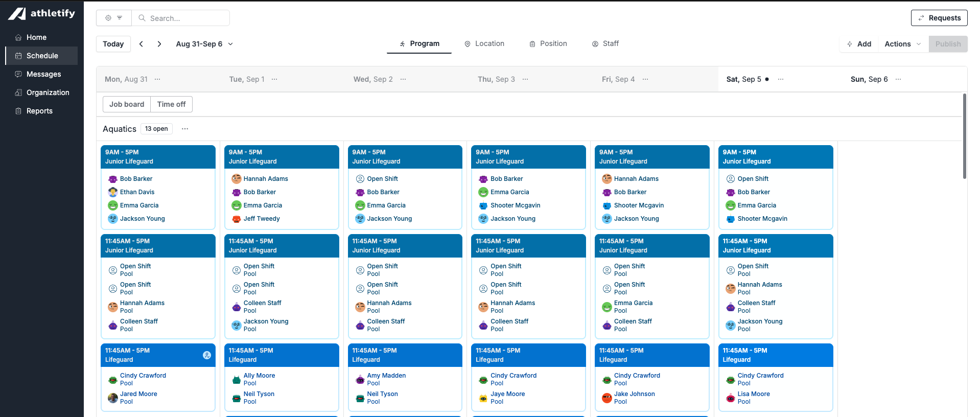Click Ally Moore avatar on Tuesday Lifeguard
This screenshot has height=417, width=980.
coord(237,379)
